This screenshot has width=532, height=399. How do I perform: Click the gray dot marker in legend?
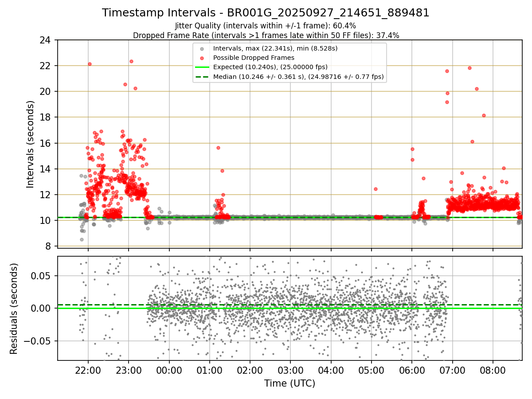pos(202,48)
